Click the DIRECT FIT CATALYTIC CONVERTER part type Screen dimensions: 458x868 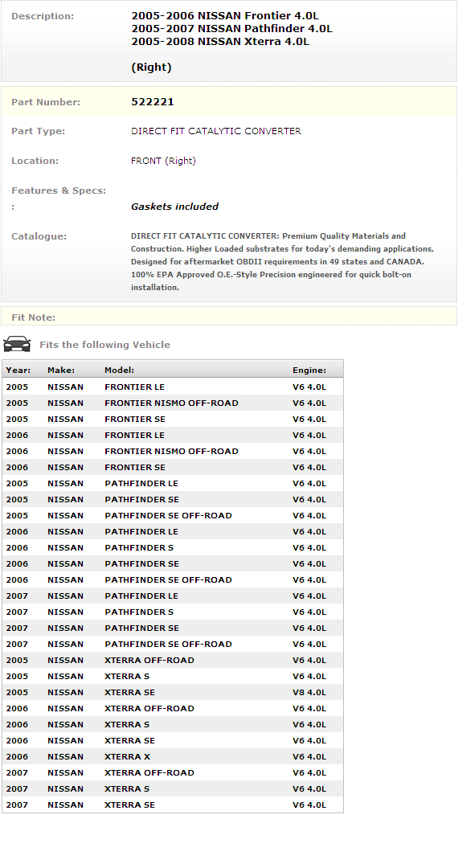tap(215, 131)
